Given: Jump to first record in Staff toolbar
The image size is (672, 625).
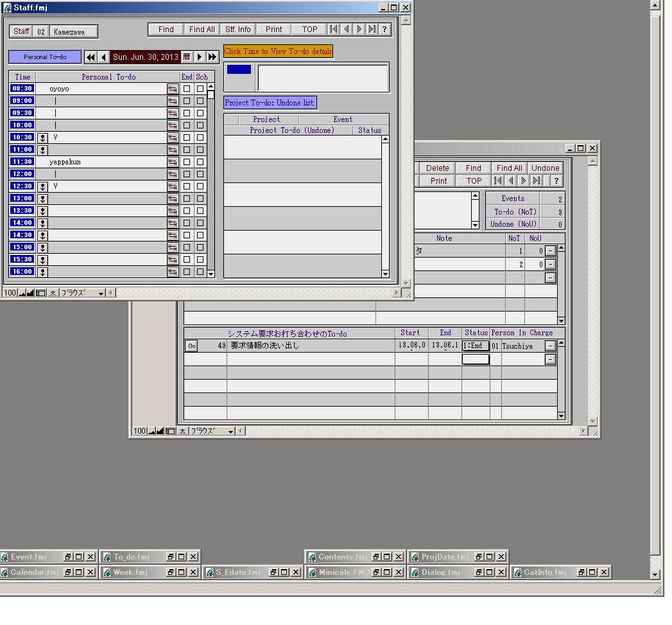Looking at the screenshot, I should 333,30.
